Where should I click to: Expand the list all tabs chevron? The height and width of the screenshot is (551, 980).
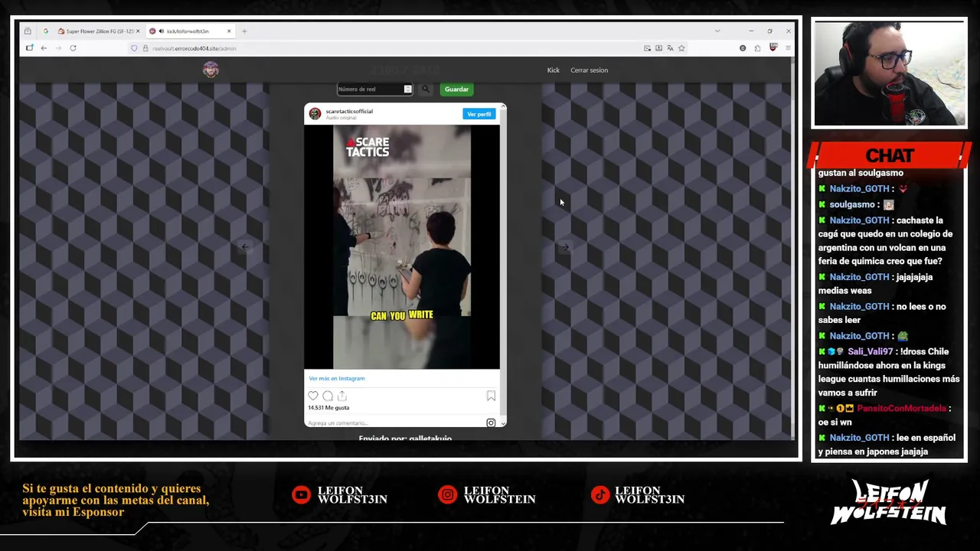[x=717, y=31]
